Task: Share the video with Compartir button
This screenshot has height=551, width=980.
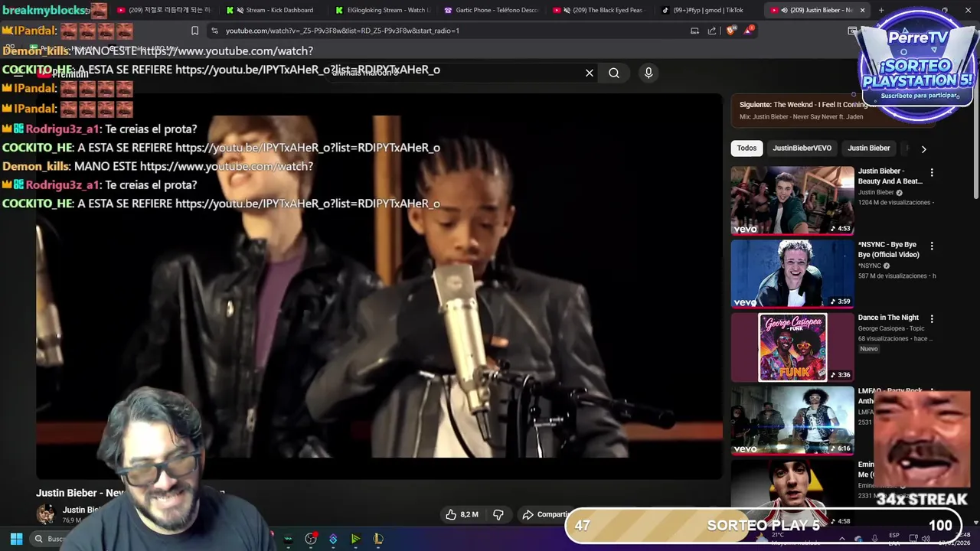Action: point(546,514)
